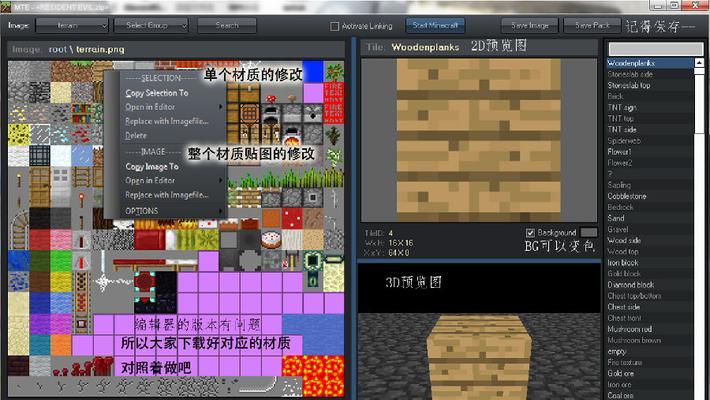Select the mob spawner cage tile
This screenshot has width=710, height=400.
[40, 155]
